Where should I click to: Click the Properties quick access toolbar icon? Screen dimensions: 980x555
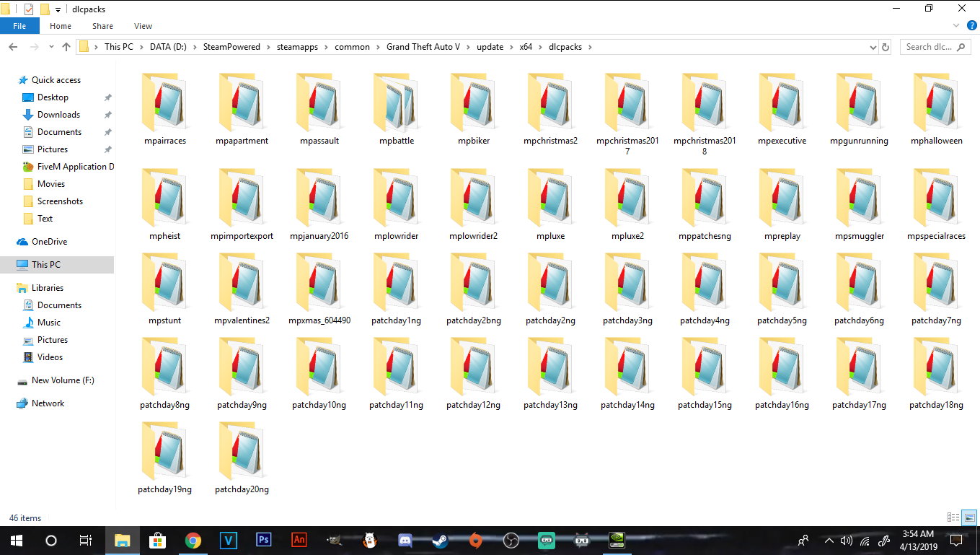click(28, 9)
